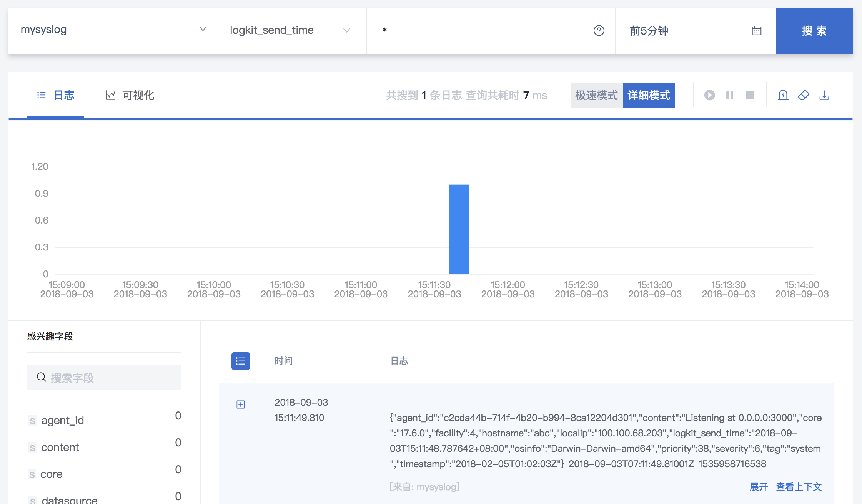Toggle the blue list view icon

[x=241, y=361]
